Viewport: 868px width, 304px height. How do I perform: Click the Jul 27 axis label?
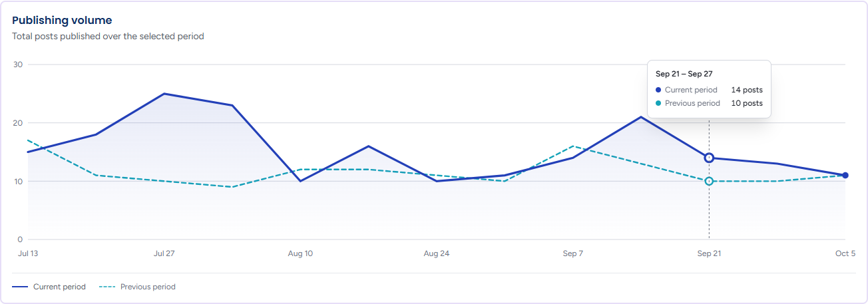coord(164,253)
